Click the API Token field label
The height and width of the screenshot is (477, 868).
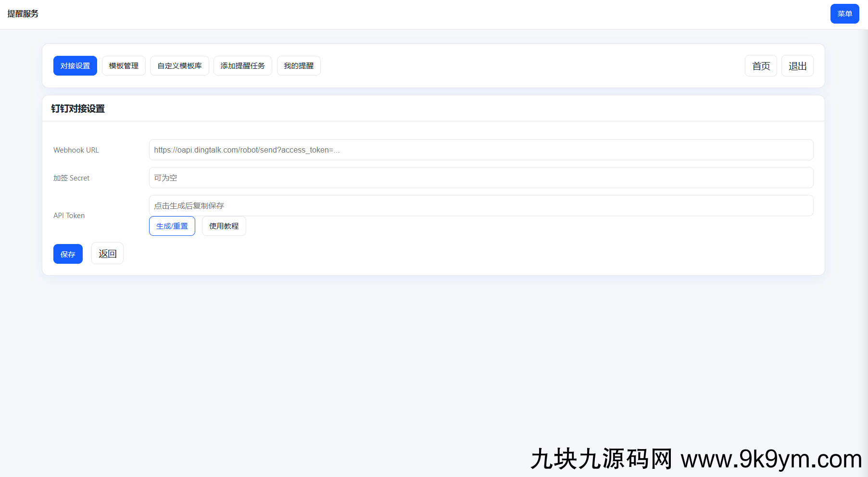coord(69,215)
